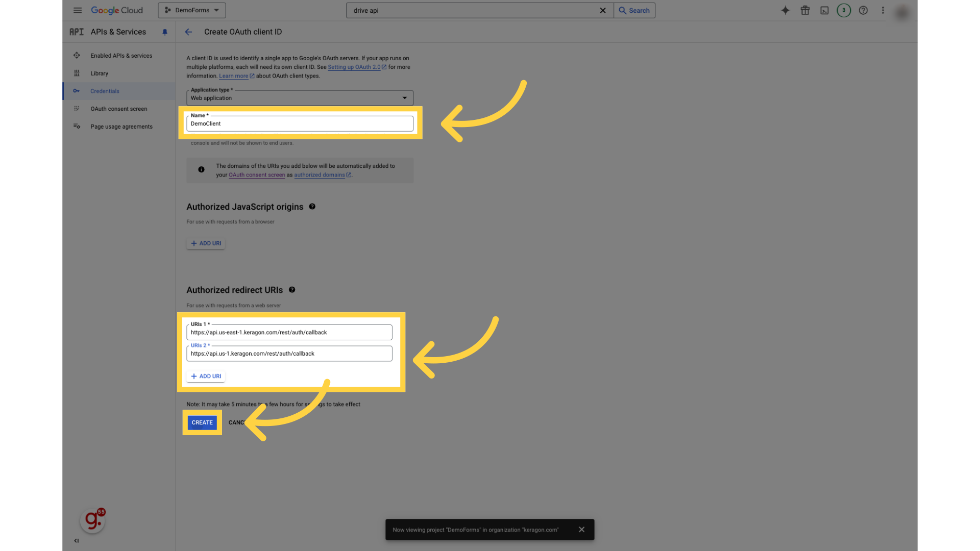
Task: Add URI under Authorized redirect URIs
Action: [x=206, y=377]
